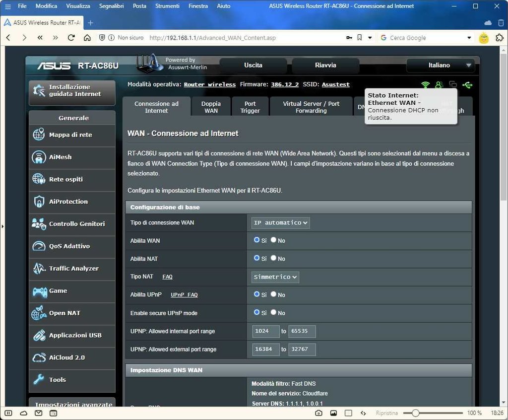Focus the UPnP internal port start field
Viewport: 508px width, 420px height.
pos(266,331)
